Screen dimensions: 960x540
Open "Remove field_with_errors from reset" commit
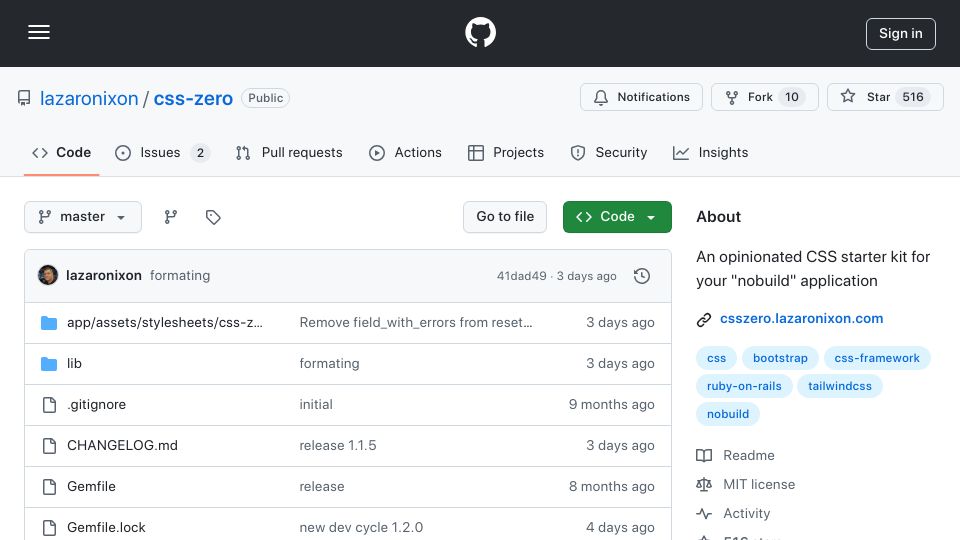point(416,323)
